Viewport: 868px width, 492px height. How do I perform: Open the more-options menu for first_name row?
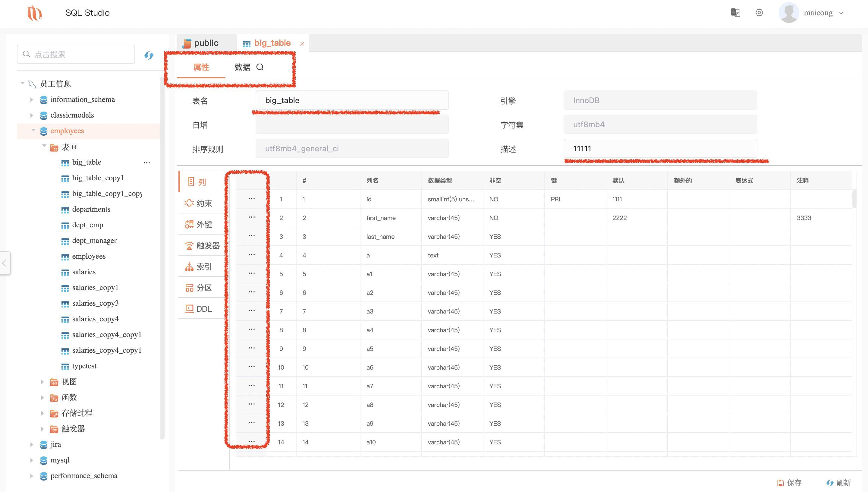[251, 217]
